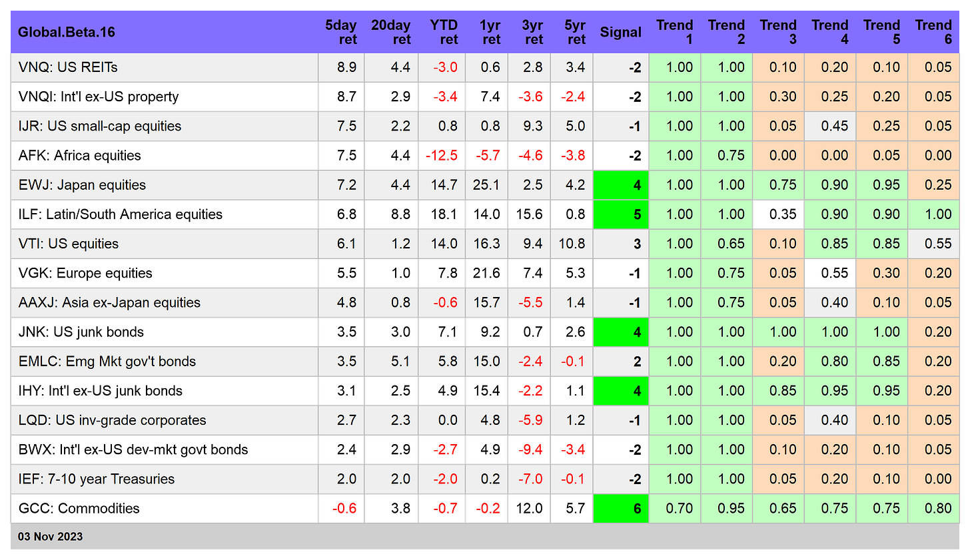This screenshot has width=970, height=560.
Task: Click the 7.4 one-year return for VNQI
Action: [x=490, y=97]
